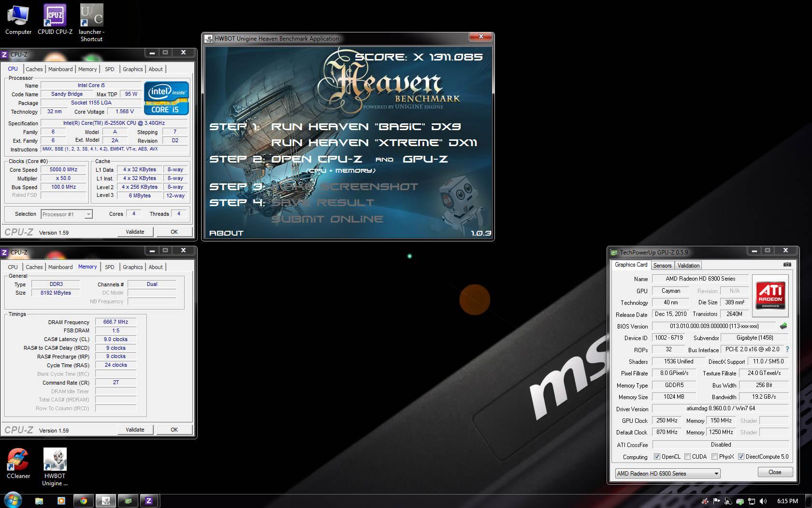Click Submit Online in Heaven app
This screenshot has height=508, width=812.
click(x=327, y=219)
